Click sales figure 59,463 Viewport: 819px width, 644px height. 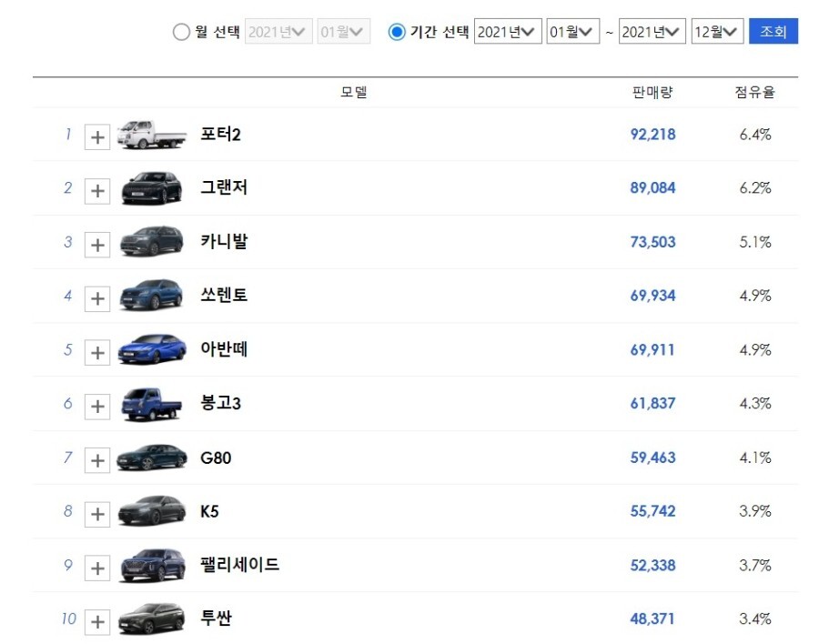652,458
